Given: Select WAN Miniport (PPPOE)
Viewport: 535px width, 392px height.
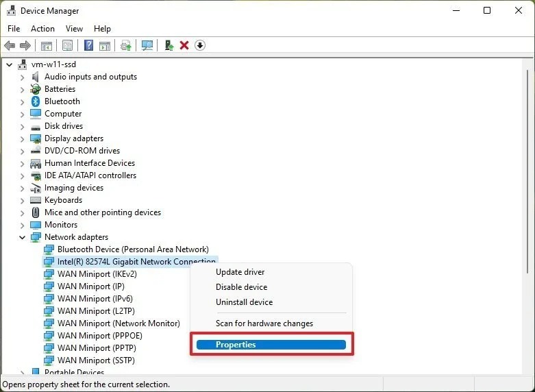Looking at the screenshot, I should 99,335.
